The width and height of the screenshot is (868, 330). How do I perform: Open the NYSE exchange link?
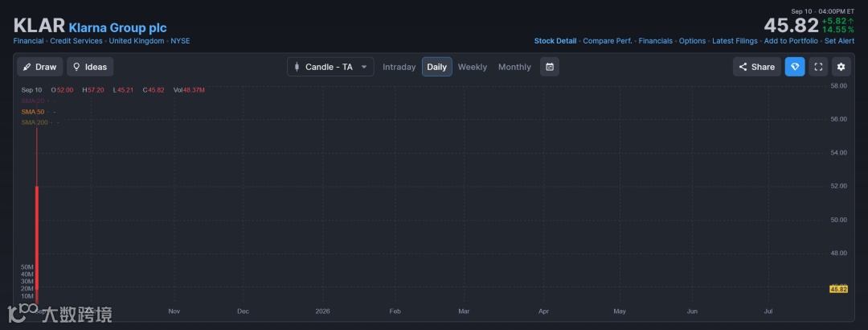pos(180,41)
